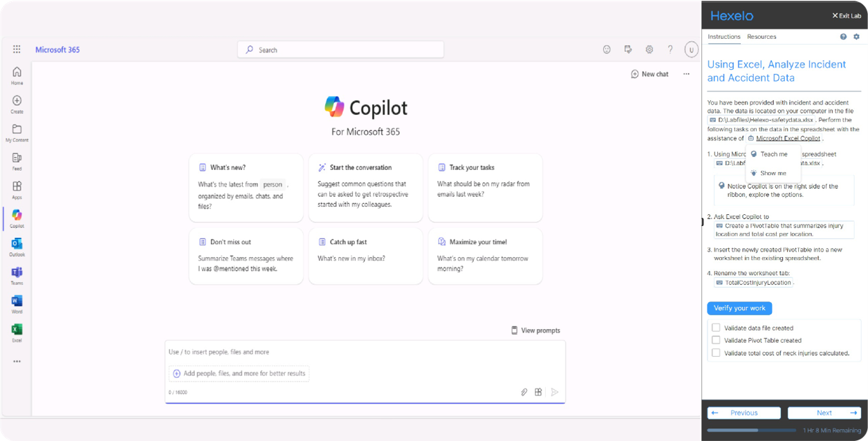This screenshot has width=868, height=441.
Task: Go to the Next lab page
Action: tap(824, 413)
